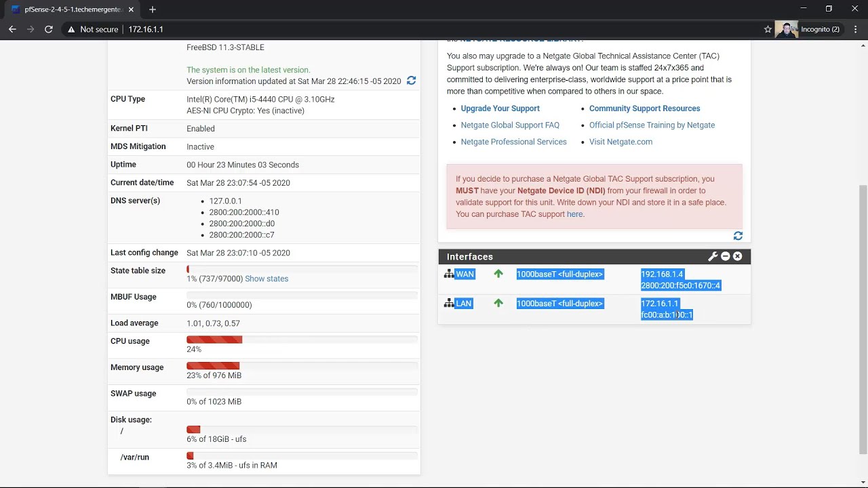Open Community Support Resources link

click(x=644, y=108)
